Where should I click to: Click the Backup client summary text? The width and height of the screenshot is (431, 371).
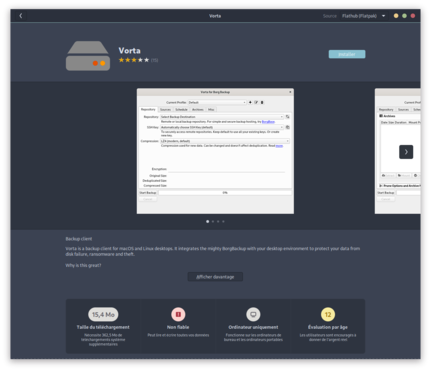pos(79,239)
